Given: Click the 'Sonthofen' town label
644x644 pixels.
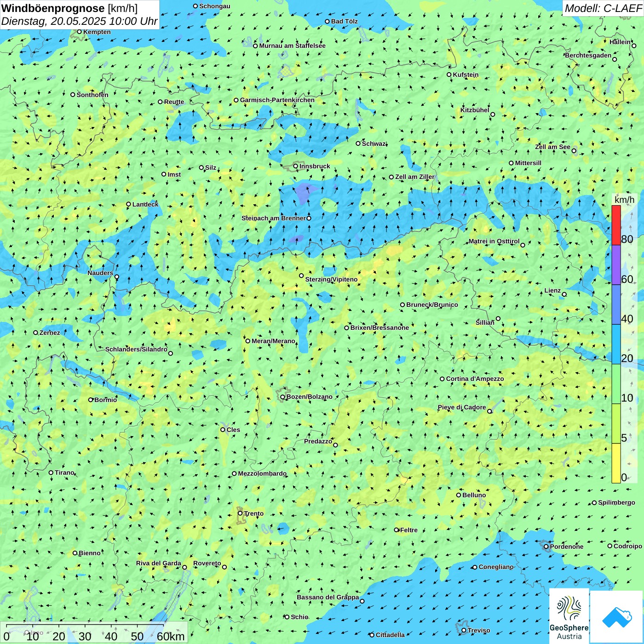Looking at the screenshot, I should click(x=92, y=95).
